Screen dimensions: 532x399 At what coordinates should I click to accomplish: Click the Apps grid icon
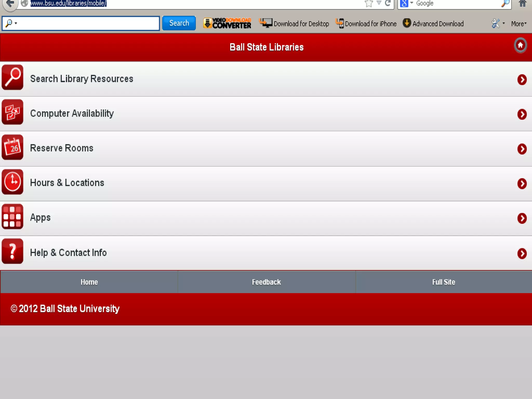12,217
